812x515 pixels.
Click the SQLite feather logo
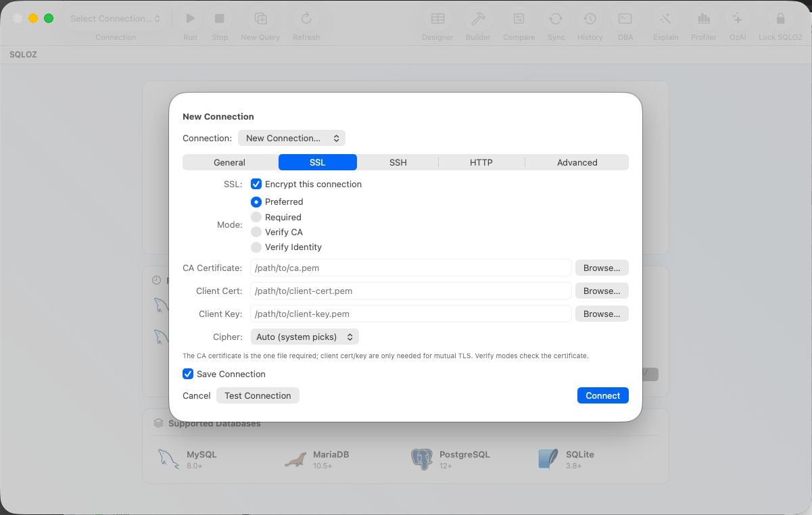point(548,459)
